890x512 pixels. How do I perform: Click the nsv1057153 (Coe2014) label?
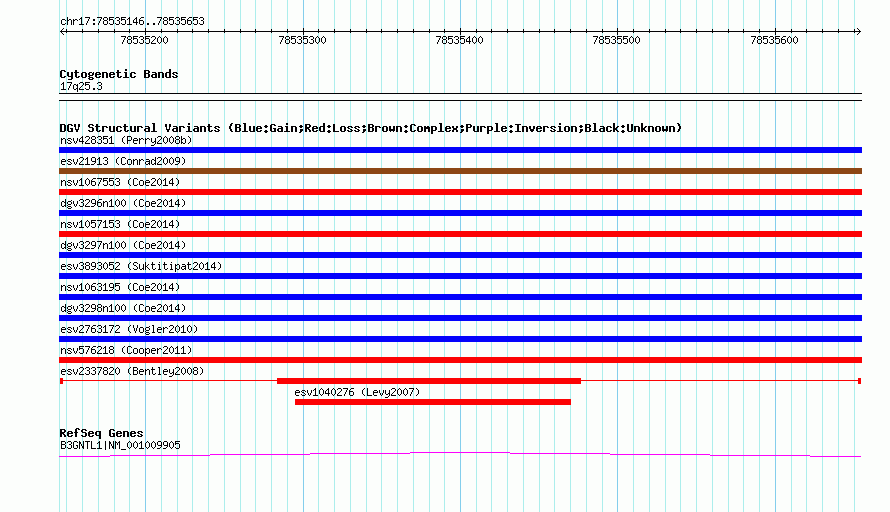coord(120,224)
